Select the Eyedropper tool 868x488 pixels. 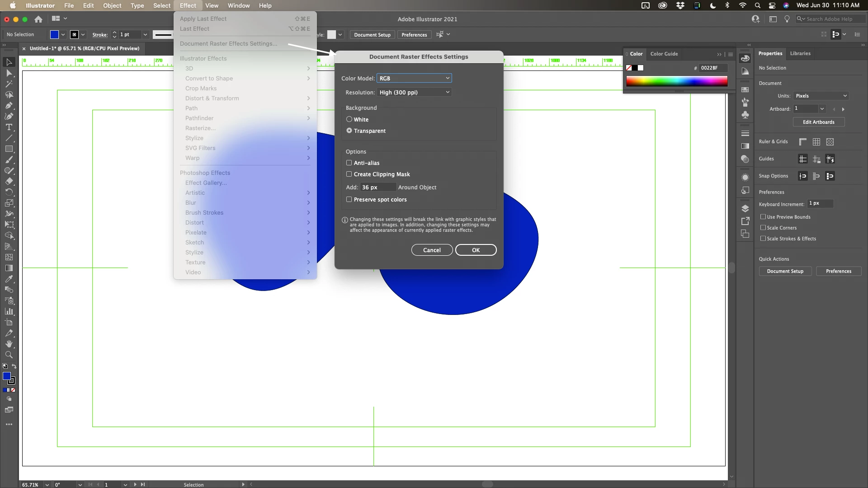(x=9, y=279)
